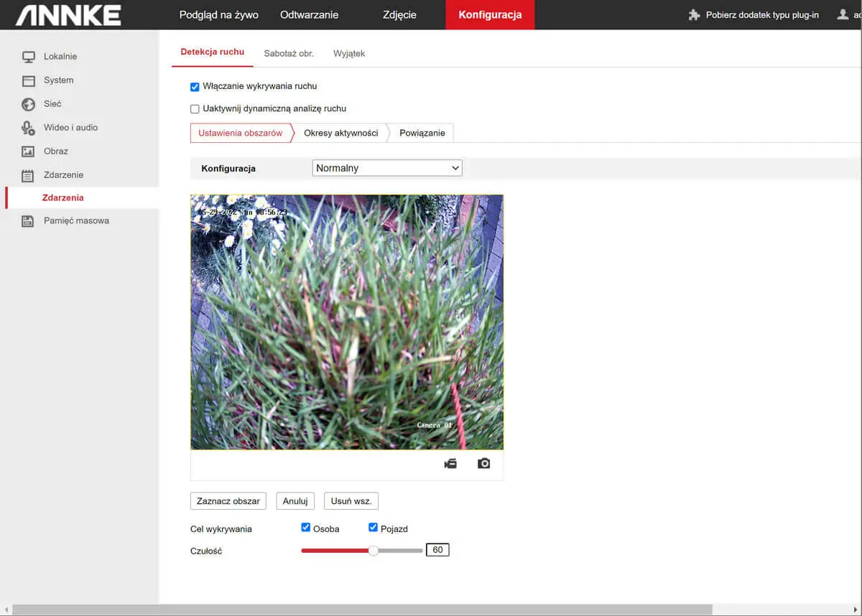The image size is (862, 616).
Task: Open the Konfiguracja Normalny dropdown
Action: [x=387, y=168]
